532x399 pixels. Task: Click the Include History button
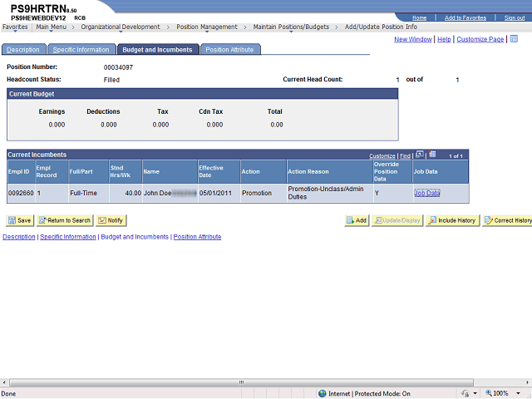pyautogui.click(x=452, y=220)
